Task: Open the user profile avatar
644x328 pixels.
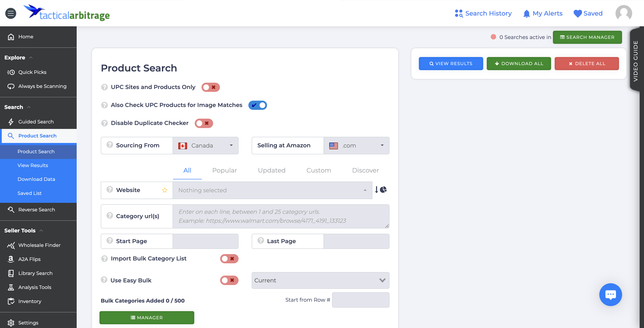Action: [x=623, y=13]
